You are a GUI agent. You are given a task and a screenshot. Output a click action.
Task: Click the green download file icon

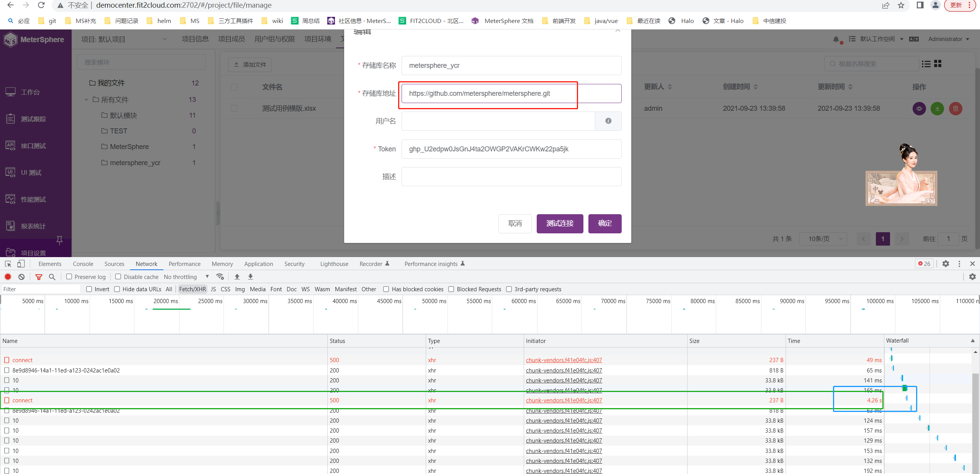pyautogui.click(x=937, y=108)
